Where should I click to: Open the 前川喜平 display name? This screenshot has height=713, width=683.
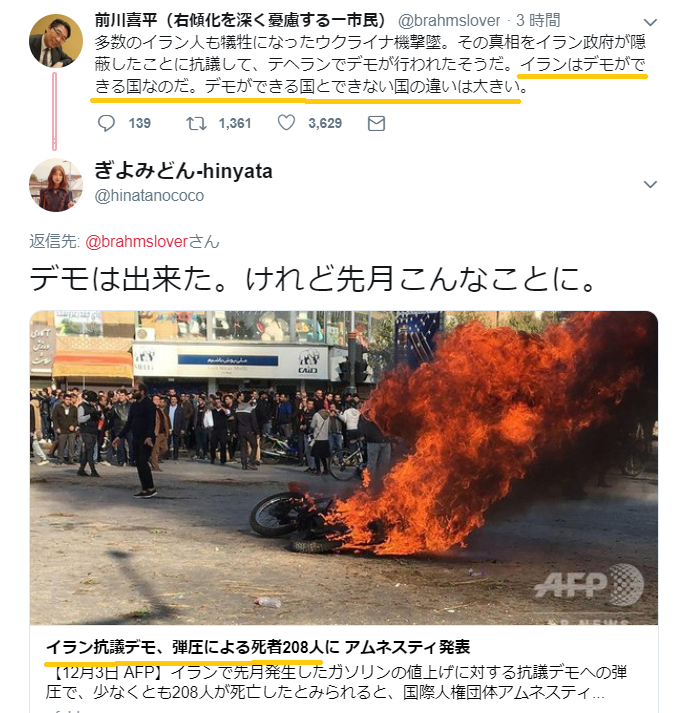[x=240, y=20]
